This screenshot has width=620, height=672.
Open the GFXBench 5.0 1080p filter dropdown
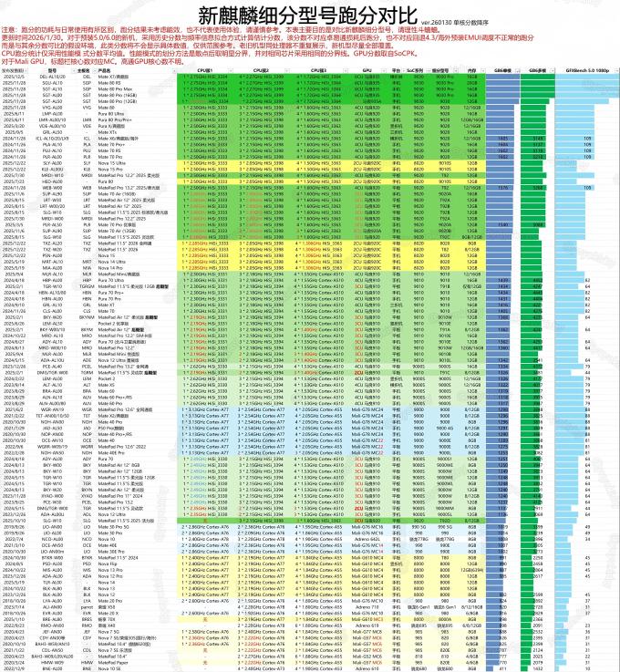point(616,70)
